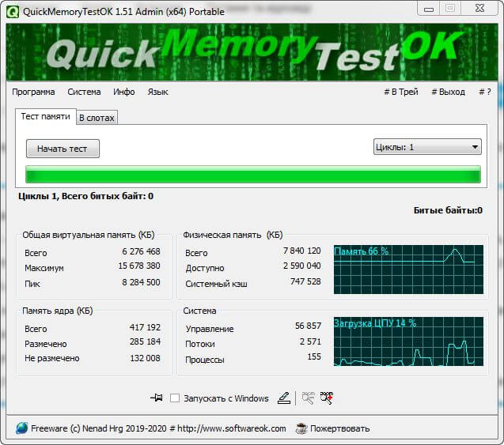Select the Тест памяти tab
This screenshot has height=445, width=504.
pyautogui.click(x=45, y=116)
